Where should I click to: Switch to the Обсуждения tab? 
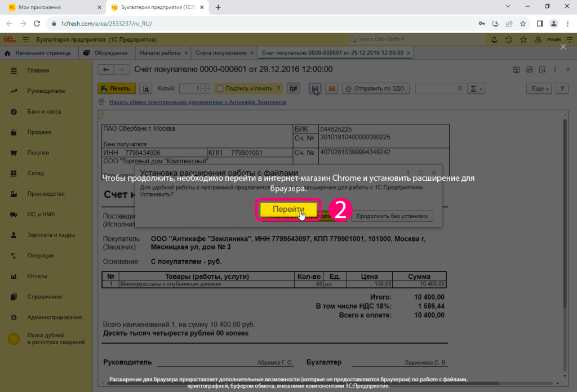click(106, 53)
